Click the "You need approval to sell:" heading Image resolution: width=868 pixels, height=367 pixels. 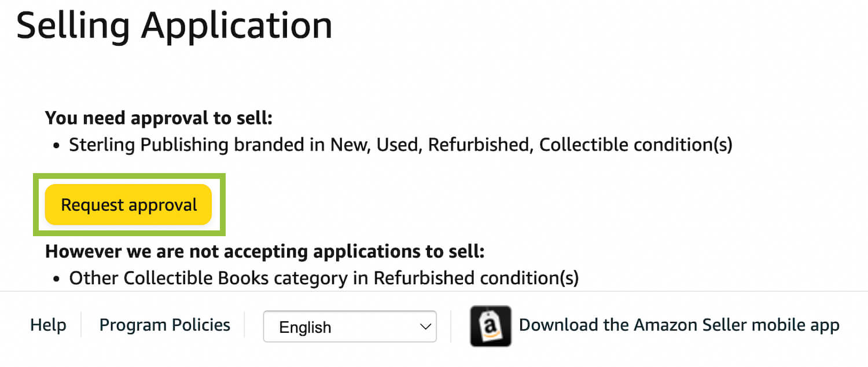pos(159,118)
